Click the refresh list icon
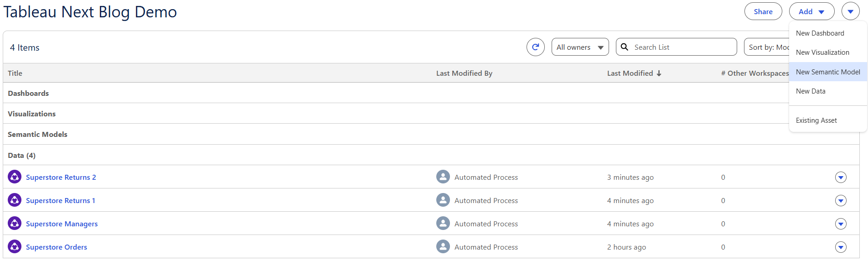This screenshot has height=261, width=868. (x=536, y=47)
